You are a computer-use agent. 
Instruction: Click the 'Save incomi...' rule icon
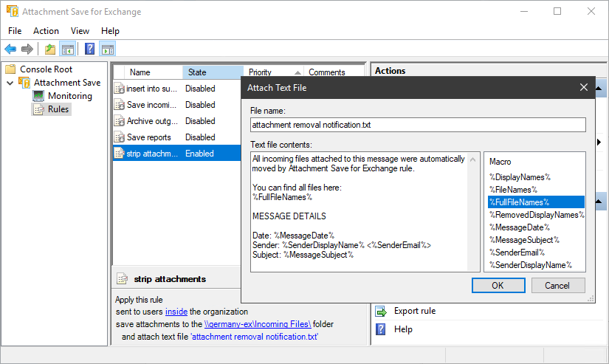[x=120, y=105]
